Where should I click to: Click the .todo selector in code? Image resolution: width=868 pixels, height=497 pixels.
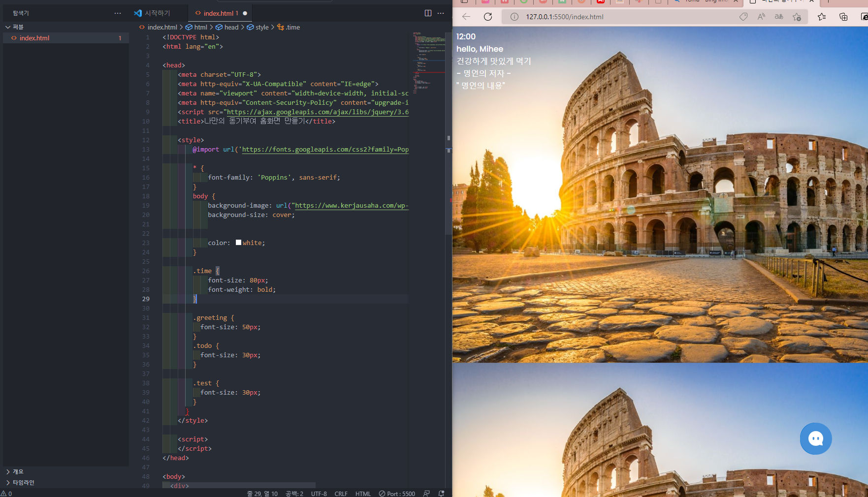point(202,346)
